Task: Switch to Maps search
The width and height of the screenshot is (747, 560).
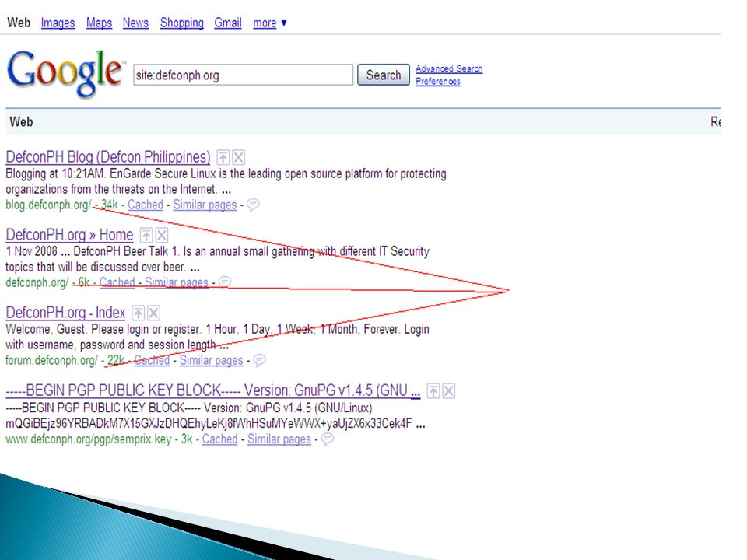Action: (x=99, y=23)
